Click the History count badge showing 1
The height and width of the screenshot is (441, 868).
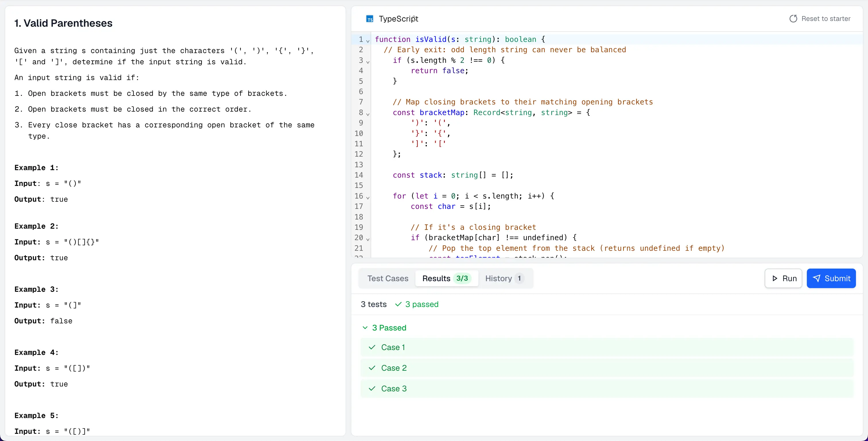(x=519, y=278)
